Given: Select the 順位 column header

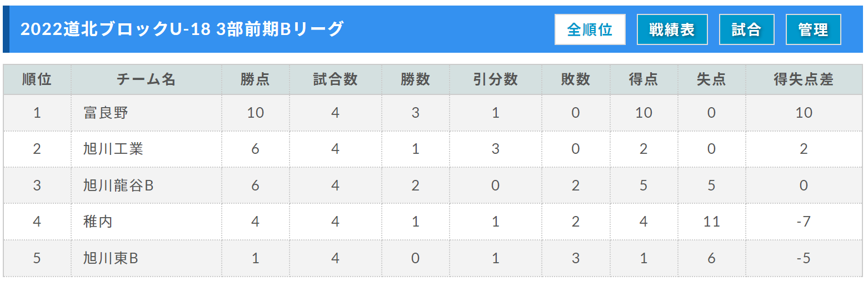Looking at the screenshot, I should point(37,79).
